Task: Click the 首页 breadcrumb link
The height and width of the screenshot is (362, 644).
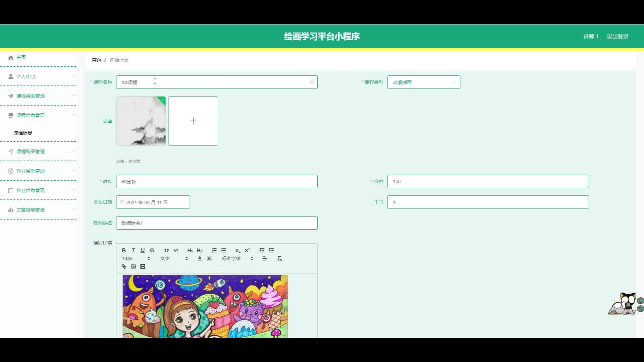Action: click(x=97, y=60)
